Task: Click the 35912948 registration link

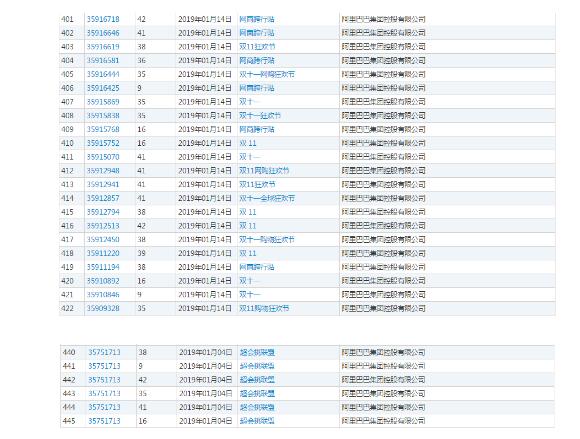Action: (x=103, y=170)
